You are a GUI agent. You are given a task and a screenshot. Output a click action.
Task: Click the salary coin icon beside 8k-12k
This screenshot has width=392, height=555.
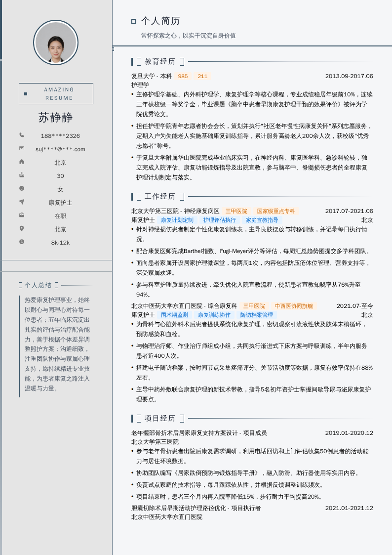coord(22,242)
